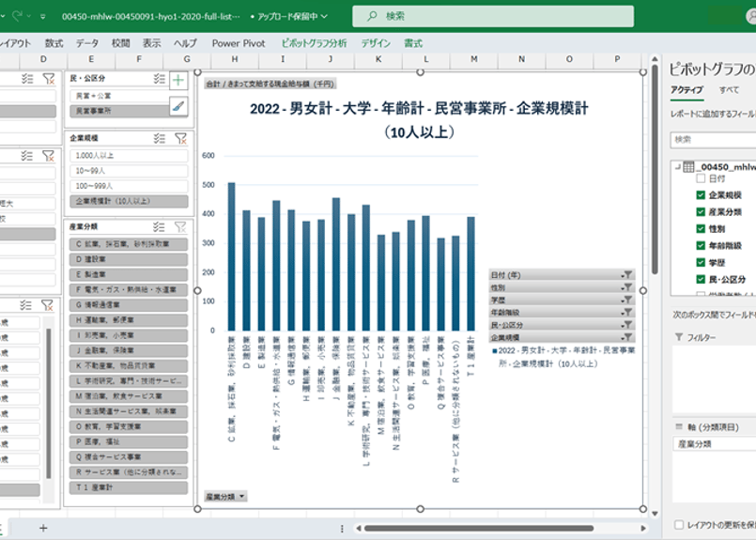Screen dimensions: 756x540
Task: Click the table icon of _00450_mhlw field list
Action: [x=688, y=167]
